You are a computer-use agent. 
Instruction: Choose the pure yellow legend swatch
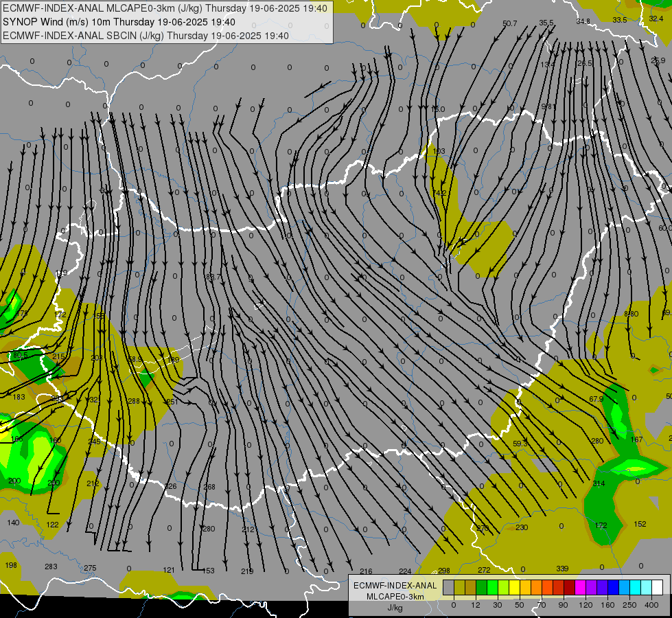[x=514, y=587]
